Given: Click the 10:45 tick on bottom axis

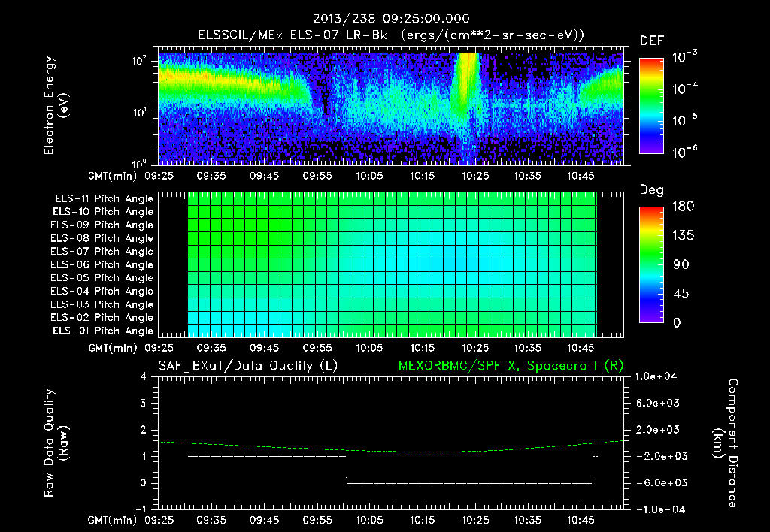Looking at the screenshot, I should [581, 520].
